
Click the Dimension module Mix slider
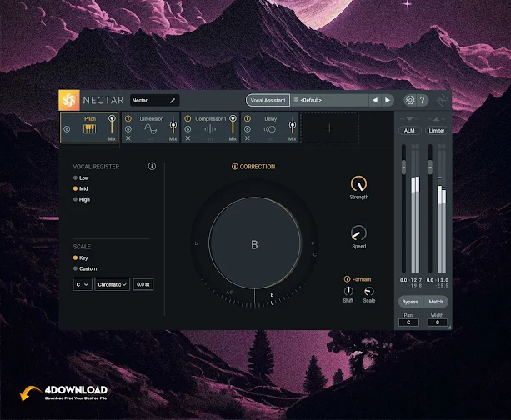point(173,127)
